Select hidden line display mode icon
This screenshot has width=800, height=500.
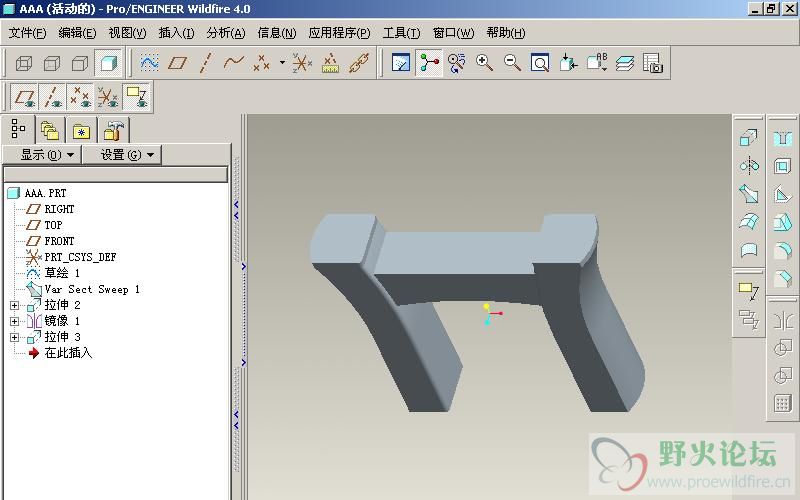coord(52,63)
